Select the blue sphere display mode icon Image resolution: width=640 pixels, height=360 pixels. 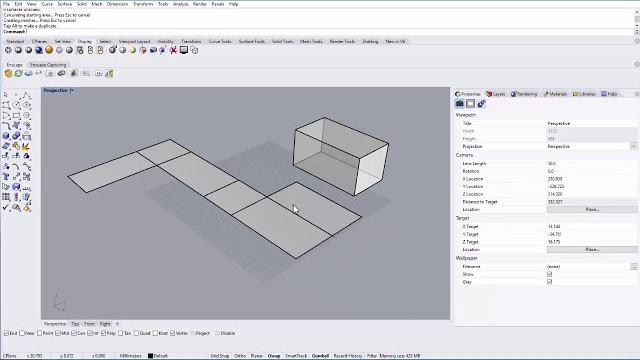coord(39,50)
